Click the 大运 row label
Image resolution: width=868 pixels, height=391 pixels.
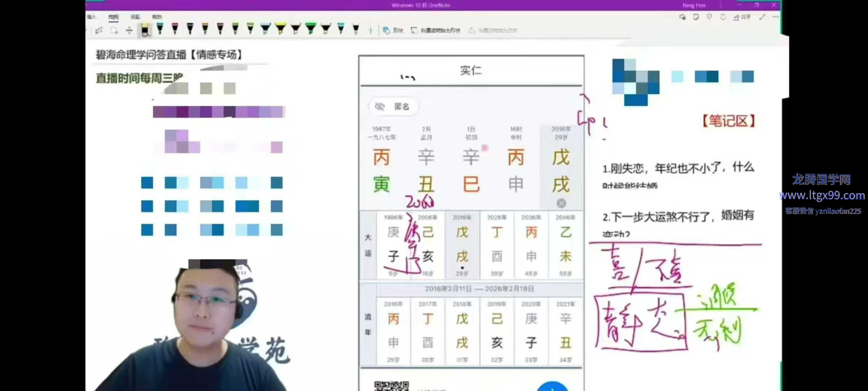coord(368,245)
